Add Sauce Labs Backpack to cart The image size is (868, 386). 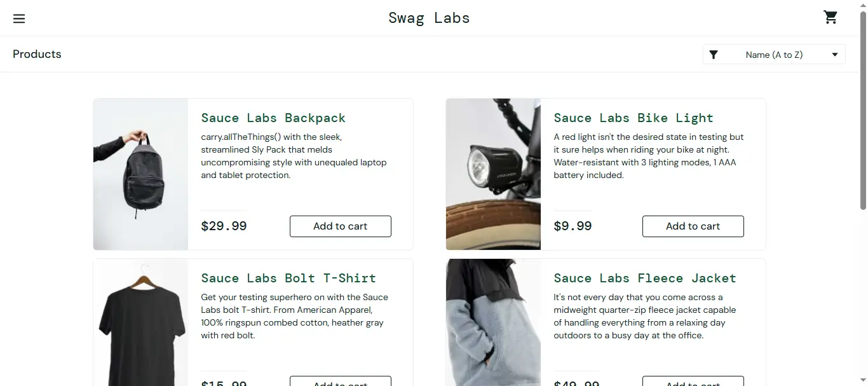(x=340, y=226)
